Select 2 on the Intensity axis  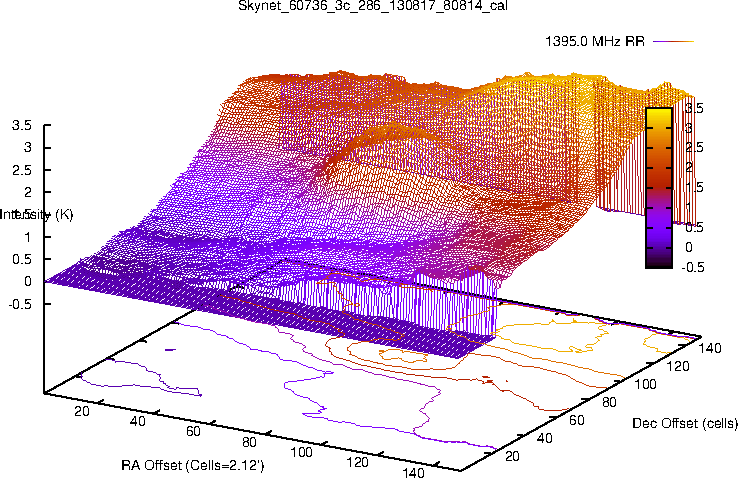coord(28,192)
